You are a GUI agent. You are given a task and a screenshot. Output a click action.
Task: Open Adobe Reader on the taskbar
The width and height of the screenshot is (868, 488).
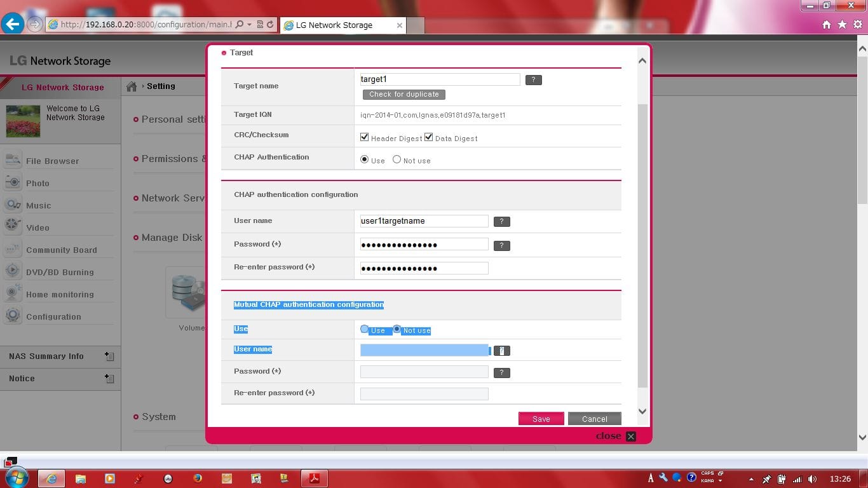314,478
